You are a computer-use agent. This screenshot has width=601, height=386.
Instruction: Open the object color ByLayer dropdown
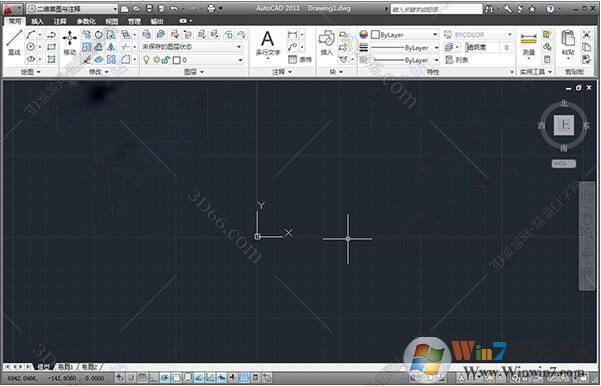[405, 35]
